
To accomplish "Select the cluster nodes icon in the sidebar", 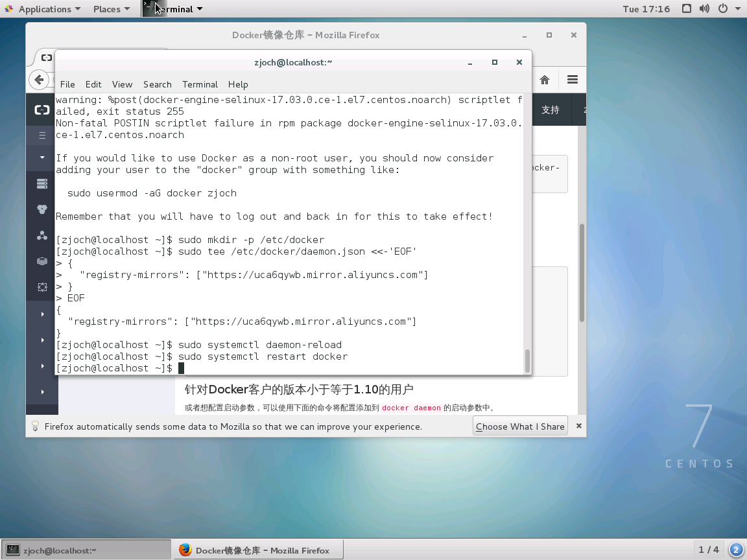I will [41, 235].
